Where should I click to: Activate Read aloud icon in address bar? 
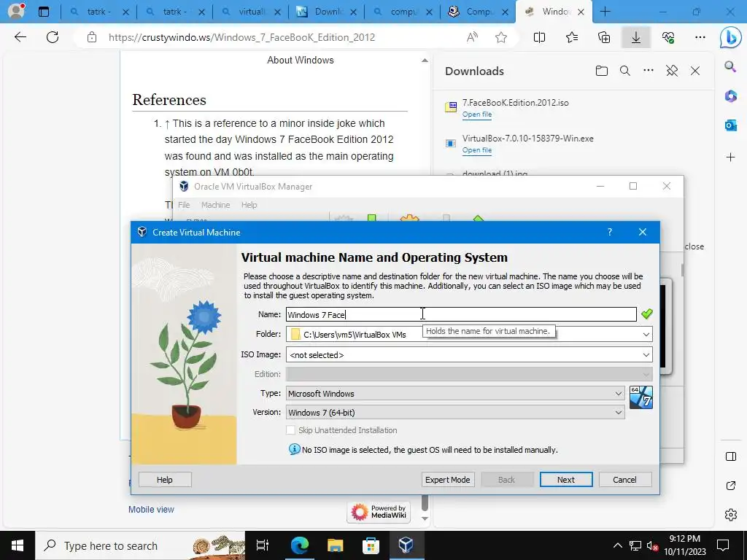tap(472, 37)
